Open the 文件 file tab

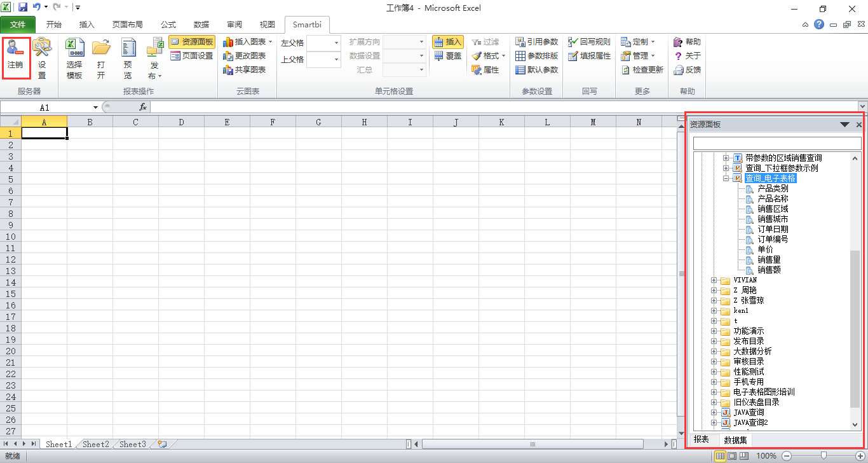pyautogui.click(x=18, y=25)
